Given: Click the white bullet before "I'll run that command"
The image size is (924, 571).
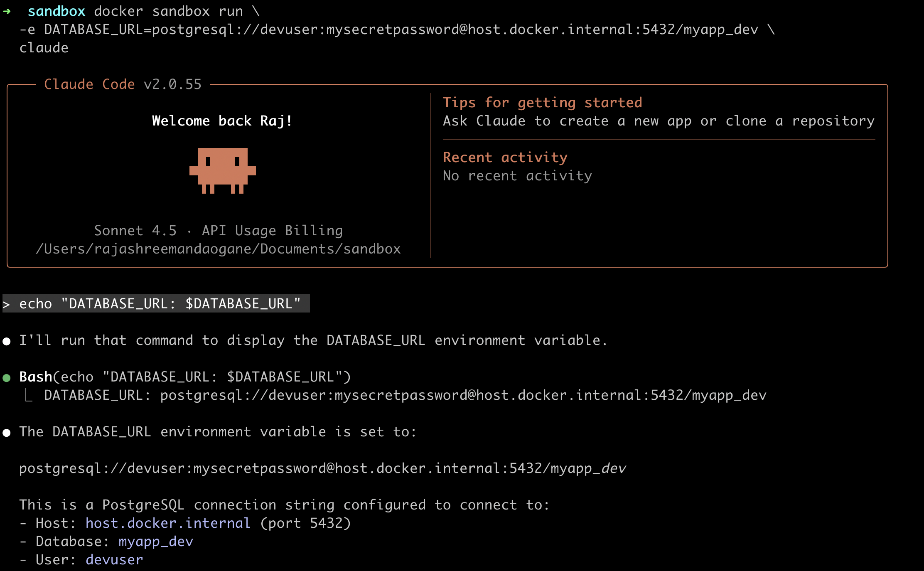Looking at the screenshot, I should coord(7,341).
